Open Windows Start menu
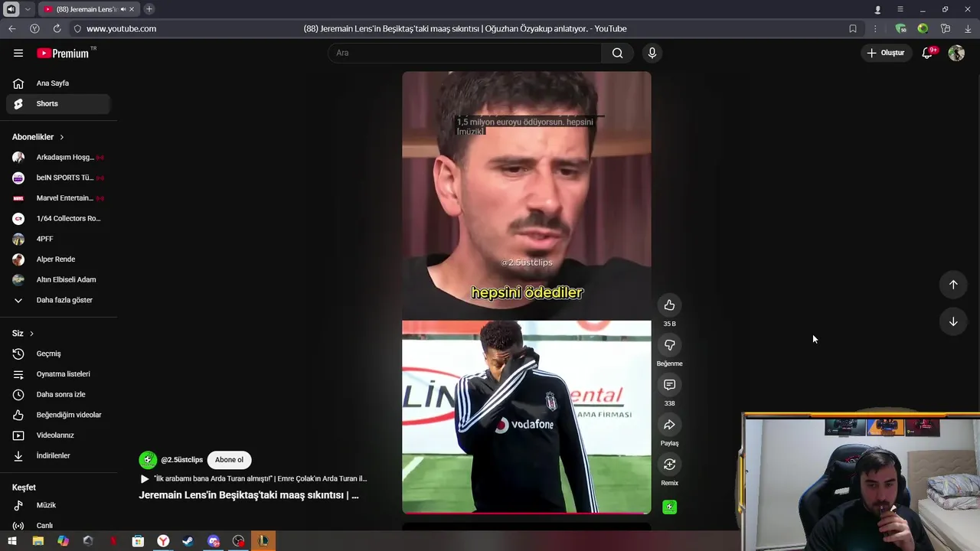The height and width of the screenshot is (551, 980). 12,541
